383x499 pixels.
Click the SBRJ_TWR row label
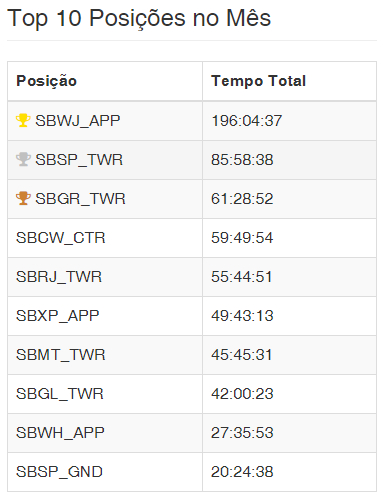(59, 277)
